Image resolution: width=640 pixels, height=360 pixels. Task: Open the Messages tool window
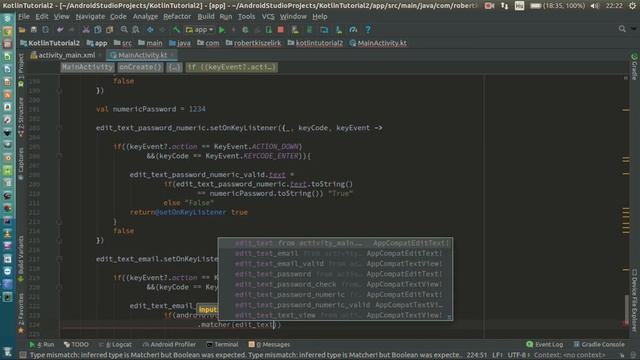(x=269, y=344)
